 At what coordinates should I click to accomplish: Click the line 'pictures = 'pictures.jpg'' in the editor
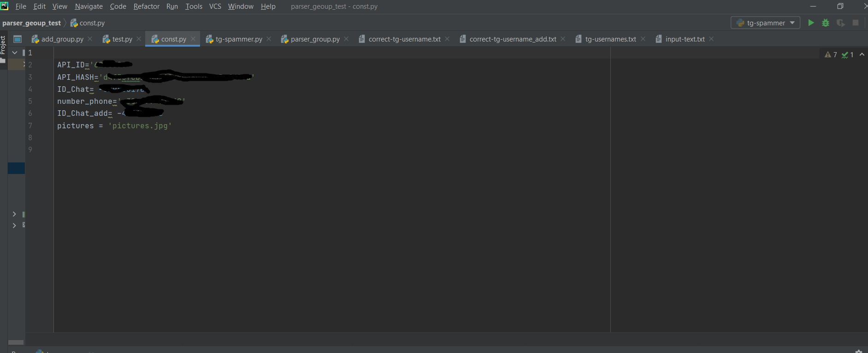(x=114, y=126)
